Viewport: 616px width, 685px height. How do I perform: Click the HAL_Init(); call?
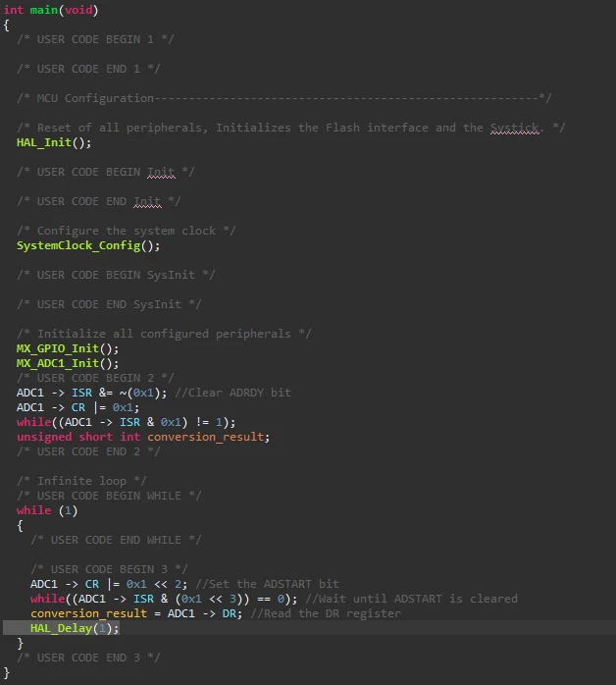(x=54, y=142)
